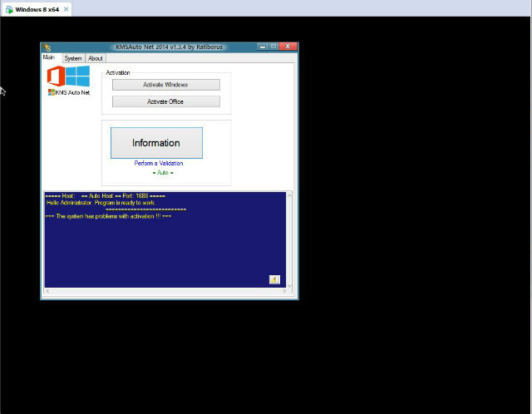Open the About tab

click(96, 58)
